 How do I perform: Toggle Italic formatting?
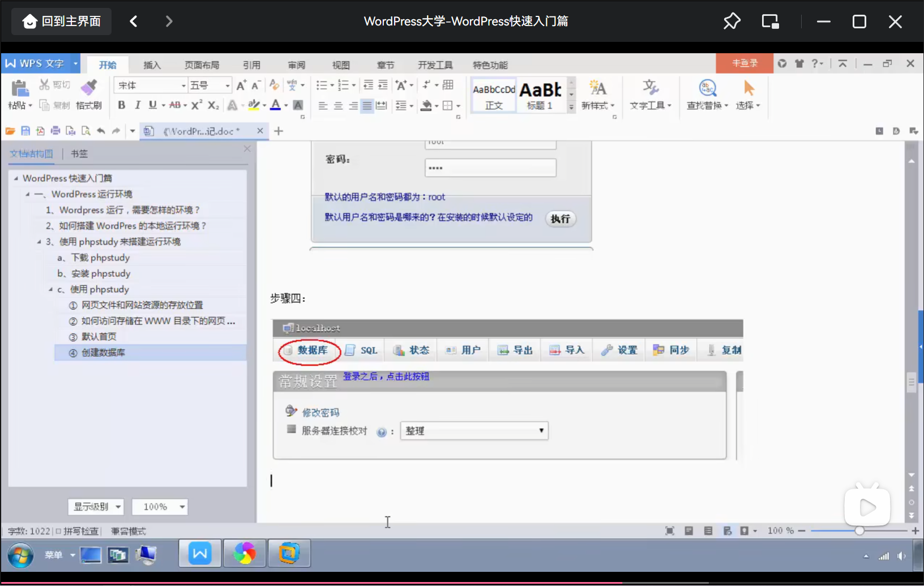pos(137,105)
